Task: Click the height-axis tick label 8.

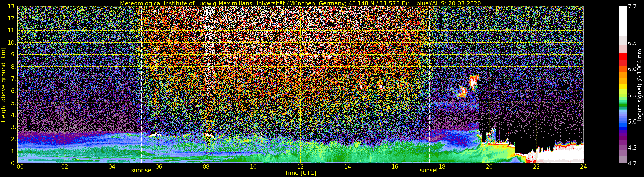Action: coord(13,67)
